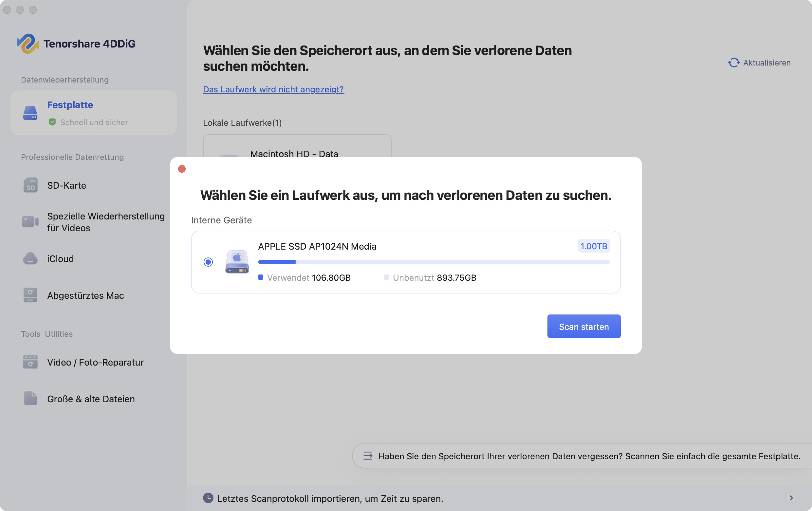The image size is (812, 511).
Task: Click the Große & alte Dateien file icon
Action: pos(30,399)
